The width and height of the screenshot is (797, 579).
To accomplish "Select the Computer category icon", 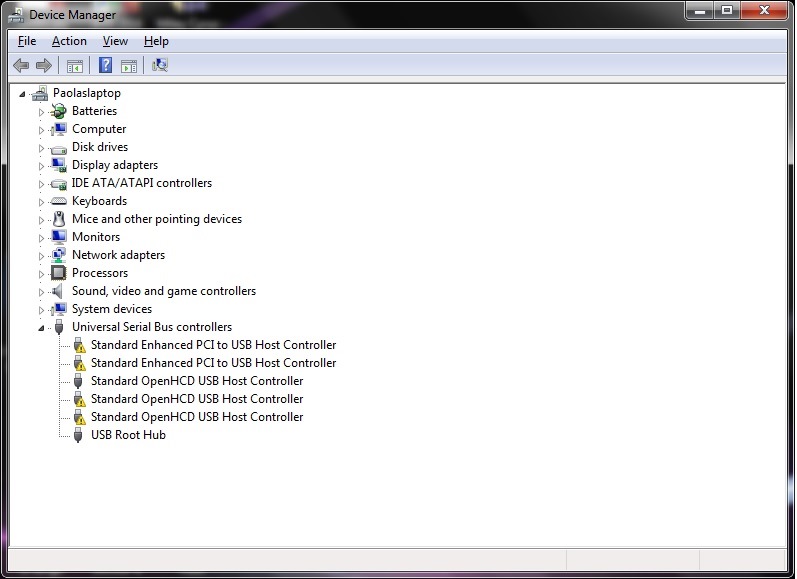I will 59,129.
